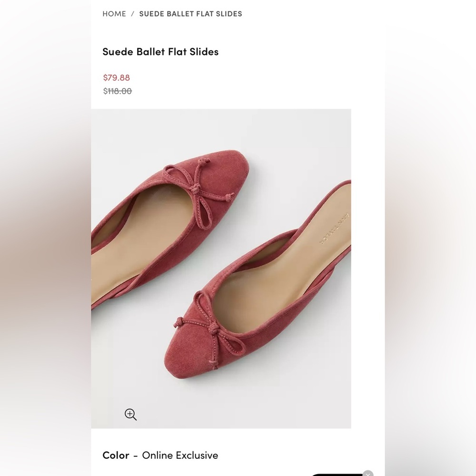476x476 pixels.
Task: Click the lower-right red suede shoe
Action: (258, 279)
